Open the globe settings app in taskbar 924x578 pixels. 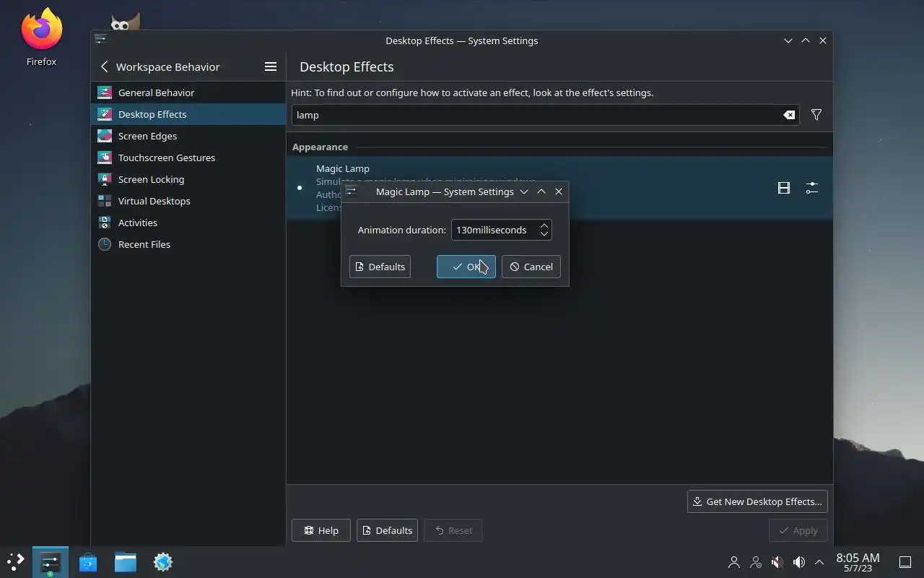click(x=163, y=561)
